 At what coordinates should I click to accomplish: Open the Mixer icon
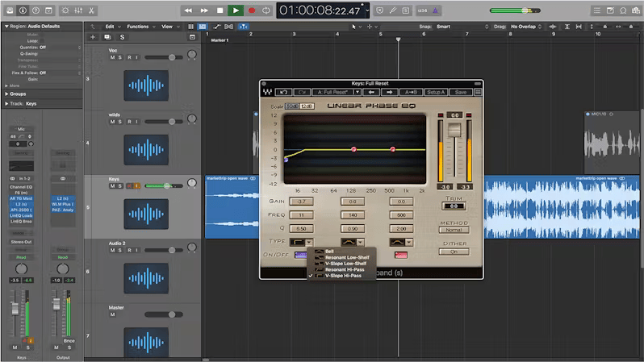78,10
